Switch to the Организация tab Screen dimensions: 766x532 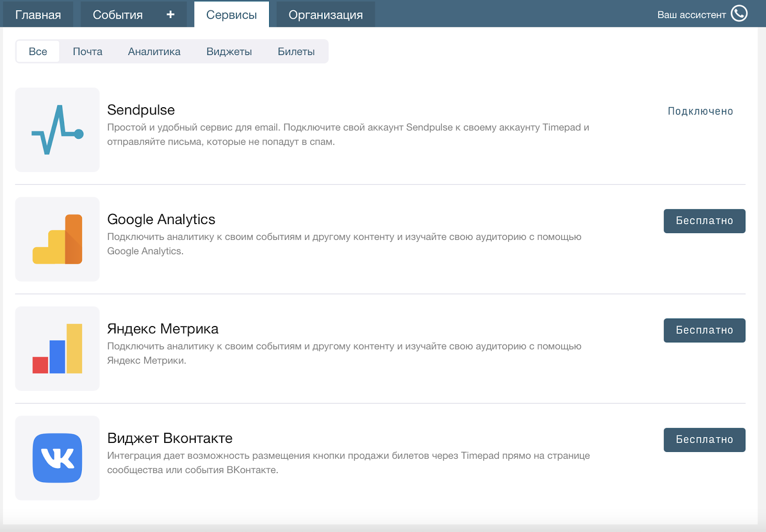tap(326, 14)
